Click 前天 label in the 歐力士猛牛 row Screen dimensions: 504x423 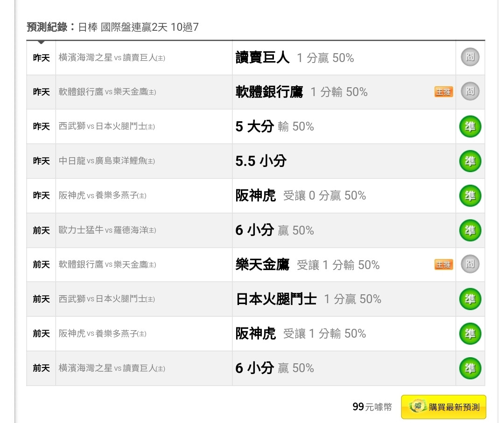tap(42, 230)
